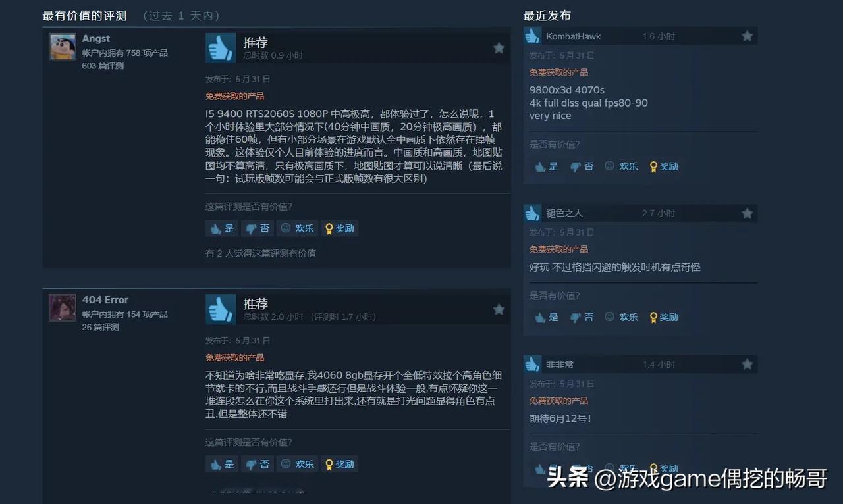
Task: Click the star icon on 褪色之人's review
Action: [x=747, y=213]
